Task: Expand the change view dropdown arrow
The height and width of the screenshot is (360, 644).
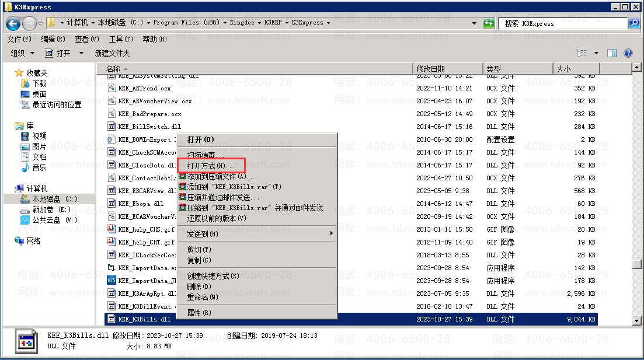Action: coord(596,53)
